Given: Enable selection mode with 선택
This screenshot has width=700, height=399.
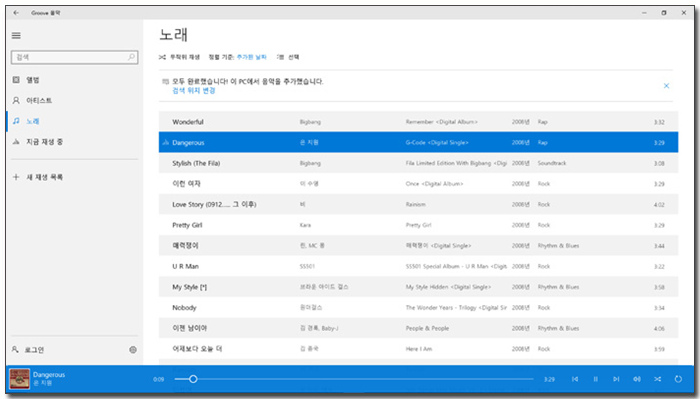Looking at the screenshot, I should [288, 57].
